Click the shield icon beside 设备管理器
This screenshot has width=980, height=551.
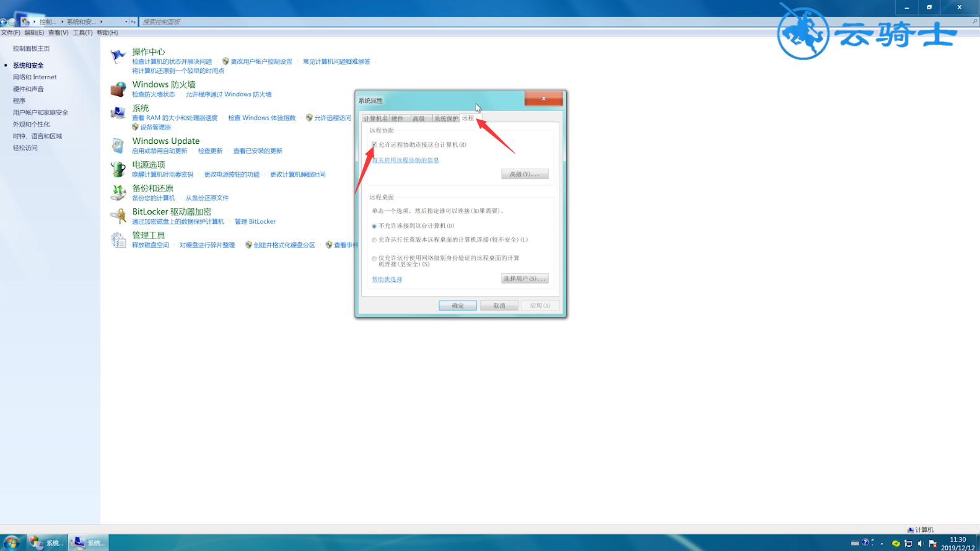pyautogui.click(x=135, y=127)
